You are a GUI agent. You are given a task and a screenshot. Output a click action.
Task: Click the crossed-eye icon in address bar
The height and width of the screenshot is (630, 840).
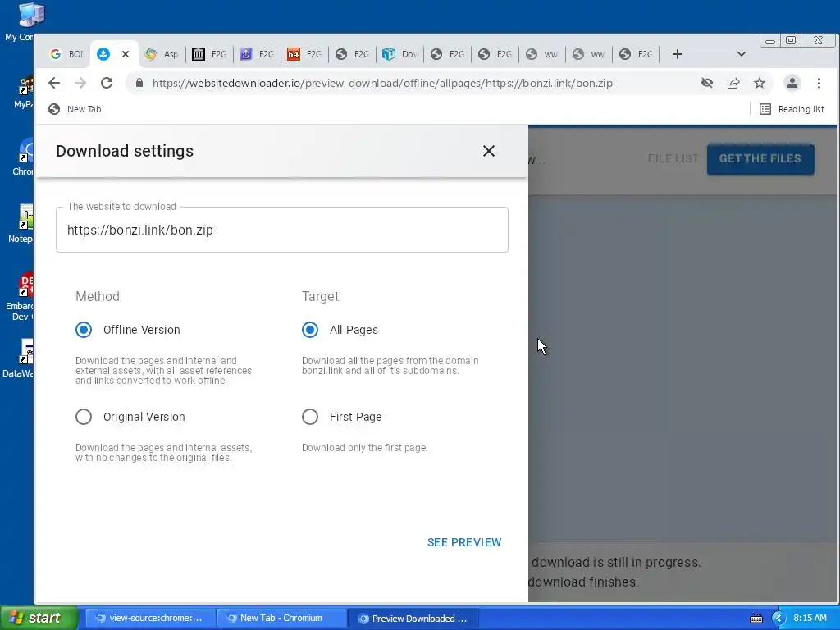point(707,83)
